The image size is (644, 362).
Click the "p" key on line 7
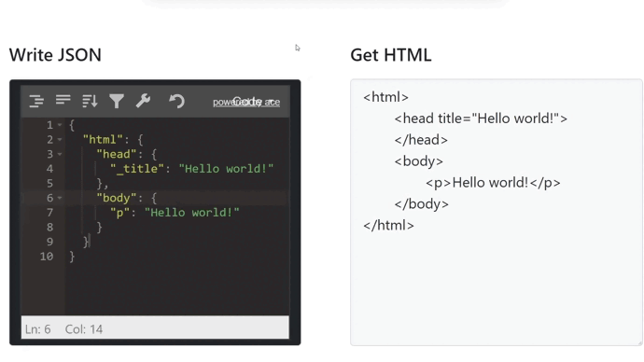coord(119,213)
